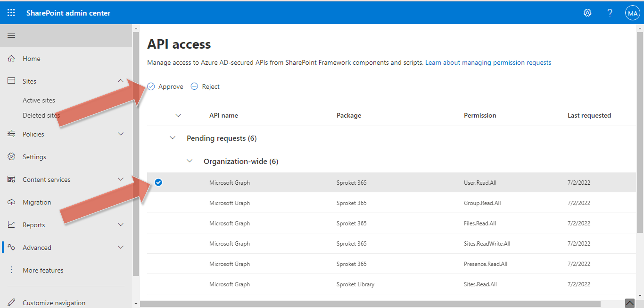Open Active sites page

point(39,100)
